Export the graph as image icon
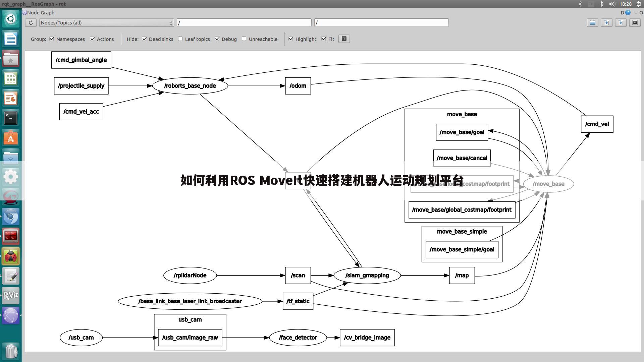 click(621, 22)
